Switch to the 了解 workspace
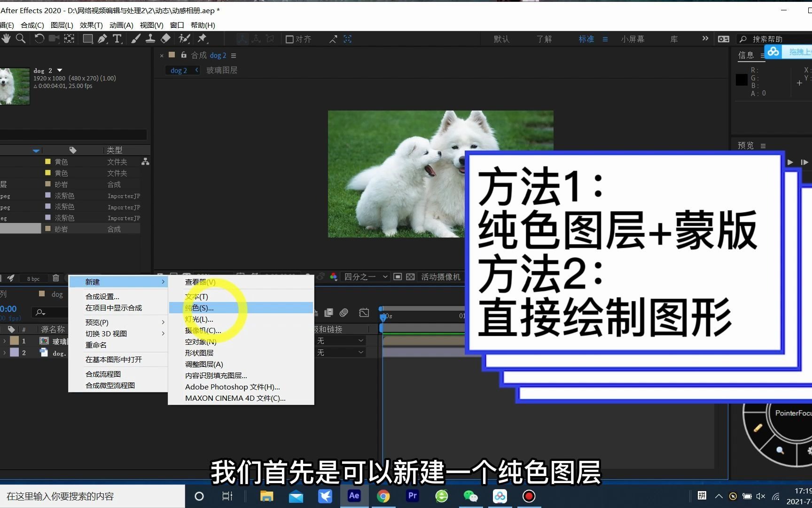Image resolution: width=812 pixels, height=508 pixels. (x=544, y=39)
